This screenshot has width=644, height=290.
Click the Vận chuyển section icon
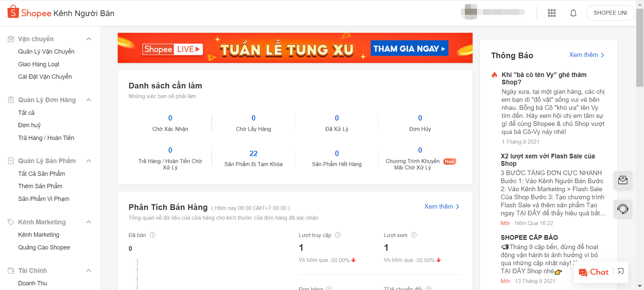[11, 39]
